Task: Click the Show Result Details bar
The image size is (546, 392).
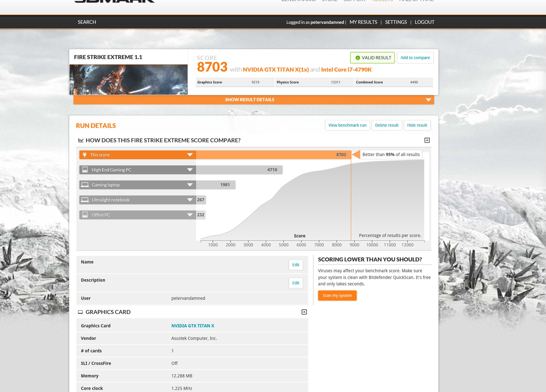Action: [x=254, y=100]
